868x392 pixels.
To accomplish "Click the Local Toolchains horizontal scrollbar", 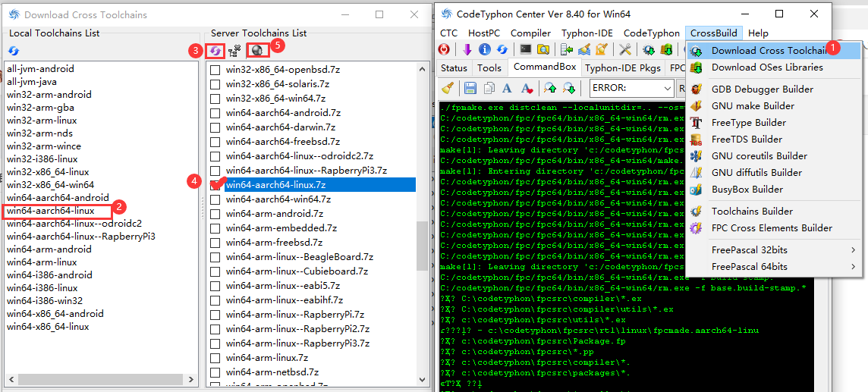I will point(101,379).
